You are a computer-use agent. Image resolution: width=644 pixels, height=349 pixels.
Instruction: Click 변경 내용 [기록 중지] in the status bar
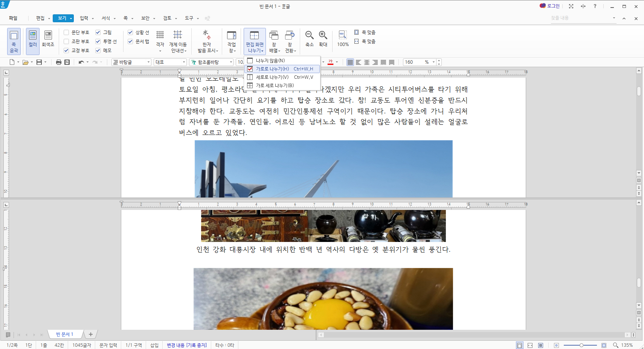(187, 345)
